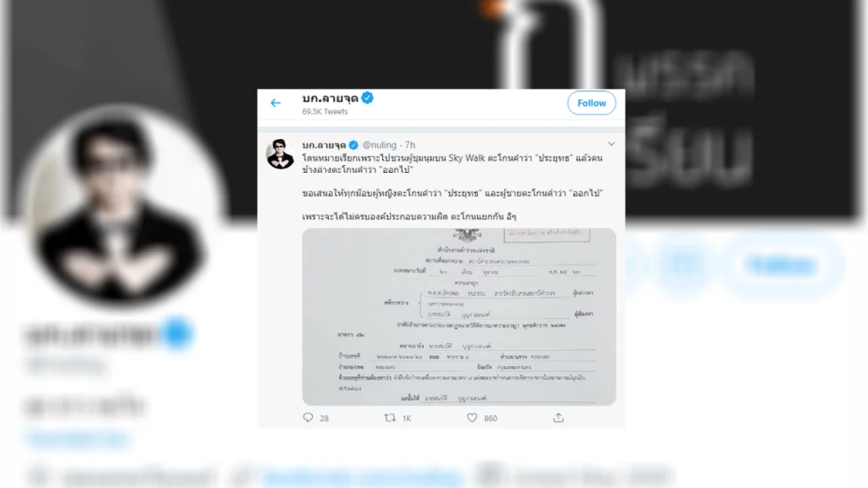Click the Follow button in header
Viewport: 868px width, 488px height.
click(x=591, y=103)
